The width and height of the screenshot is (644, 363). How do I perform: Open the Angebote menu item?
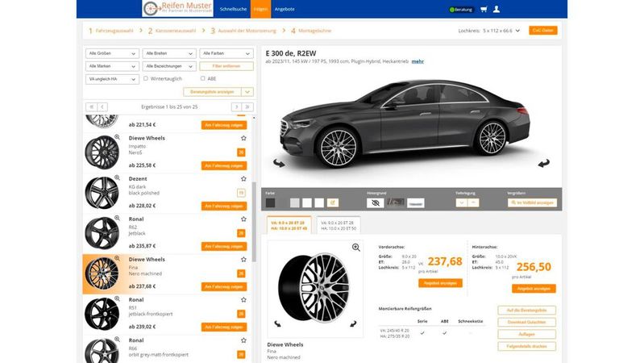coord(285,9)
